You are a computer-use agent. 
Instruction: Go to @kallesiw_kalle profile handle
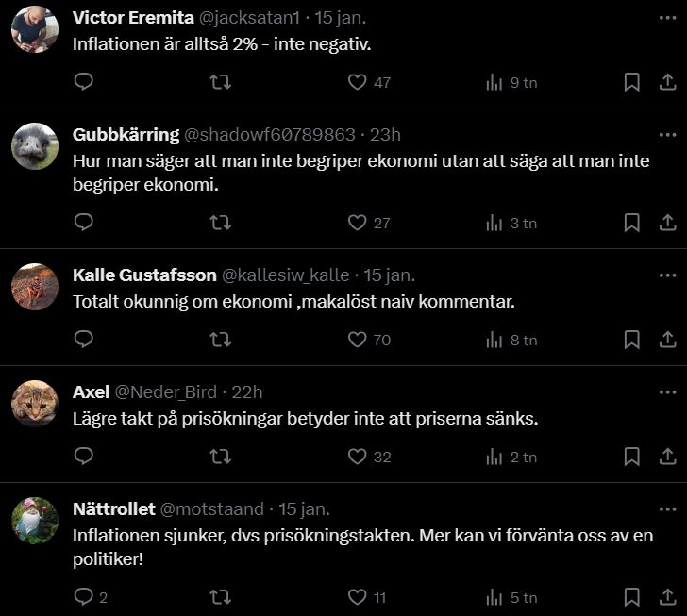(285, 275)
